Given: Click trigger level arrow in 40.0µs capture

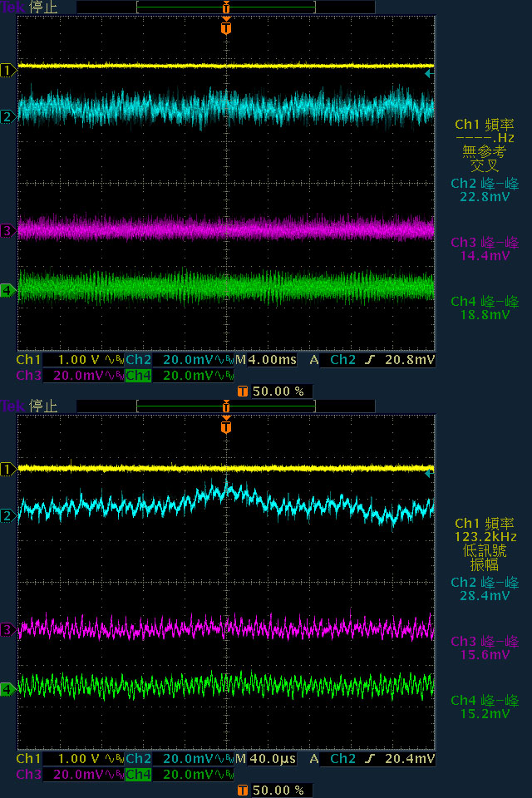Looking at the screenshot, I should (x=429, y=473).
